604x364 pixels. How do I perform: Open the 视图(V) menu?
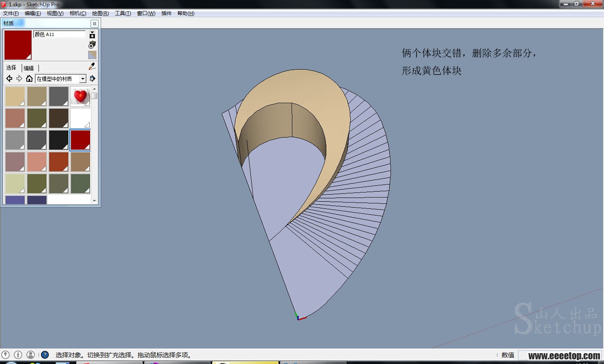[55, 13]
